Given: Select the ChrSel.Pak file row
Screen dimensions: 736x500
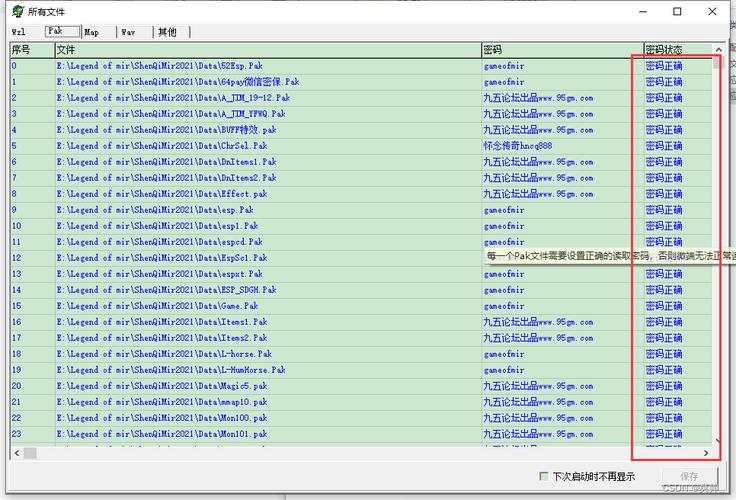Looking at the screenshot, I should tap(360, 146).
